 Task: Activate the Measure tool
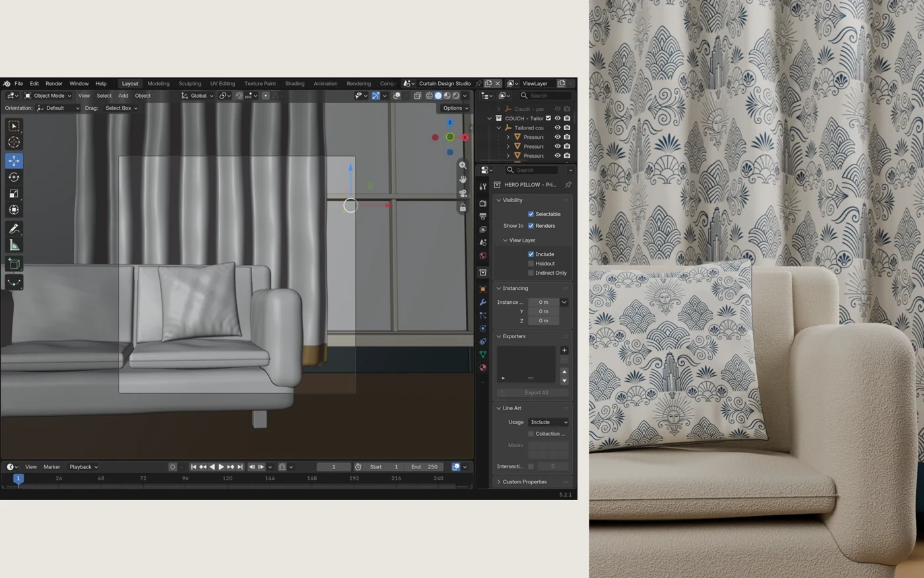(14, 245)
